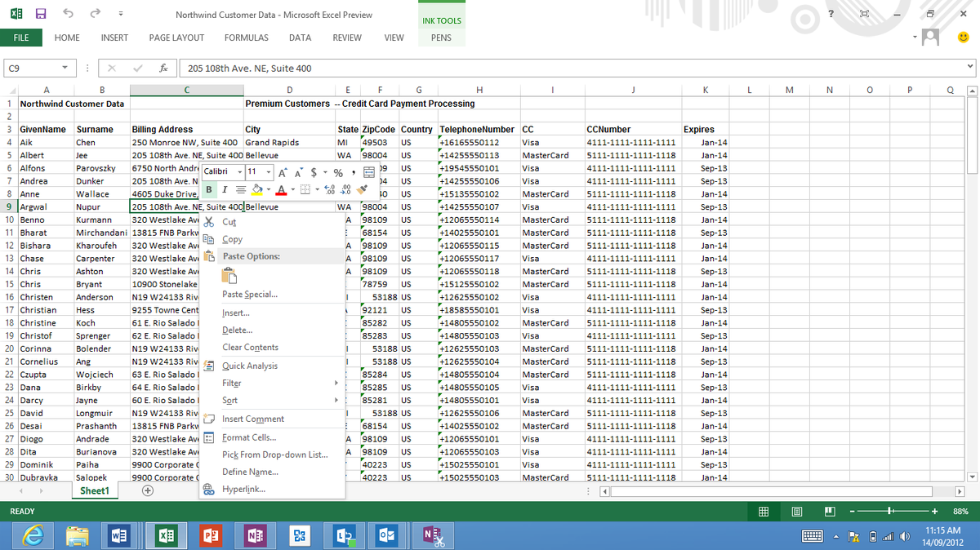Select column header J
This screenshot has width=980, height=550.
pyautogui.click(x=632, y=91)
